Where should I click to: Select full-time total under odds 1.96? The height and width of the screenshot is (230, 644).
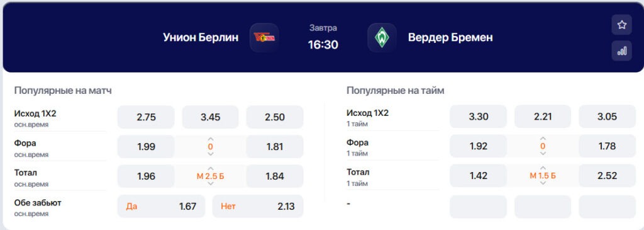[x=146, y=176]
